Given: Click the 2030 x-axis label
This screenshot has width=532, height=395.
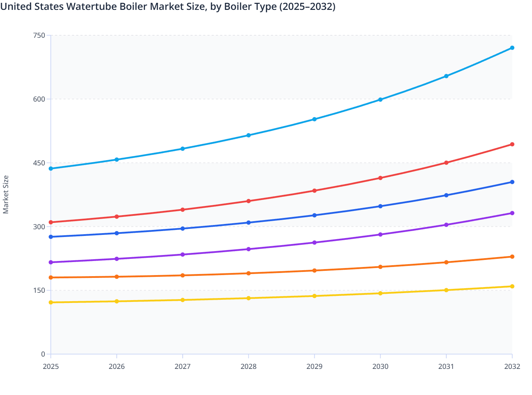Looking at the screenshot, I should click(x=380, y=367).
